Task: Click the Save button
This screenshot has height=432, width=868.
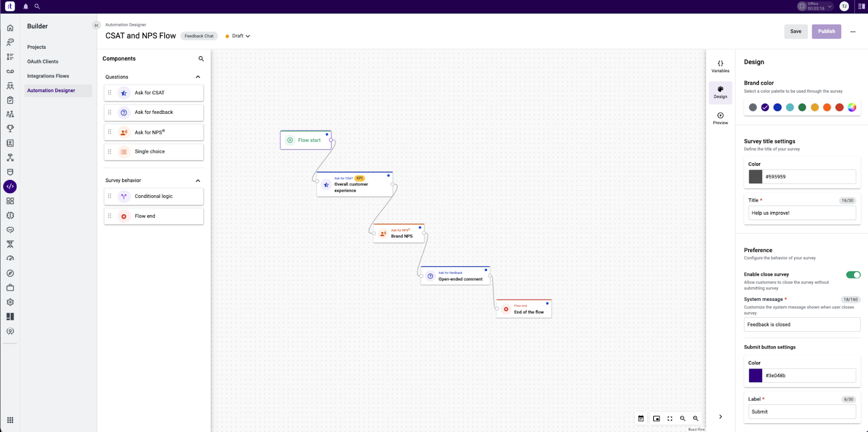Action: pyautogui.click(x=796, y=31)
